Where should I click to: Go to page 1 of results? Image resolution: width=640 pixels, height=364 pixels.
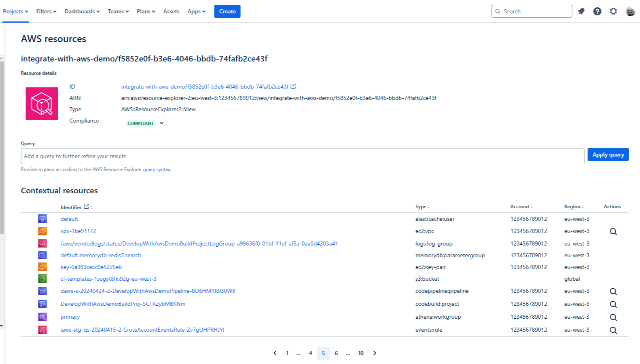tap(287, 353)
